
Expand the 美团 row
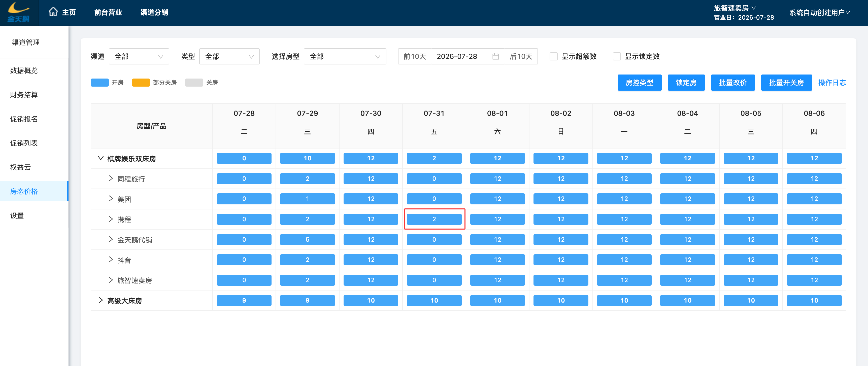pos(111,199)
